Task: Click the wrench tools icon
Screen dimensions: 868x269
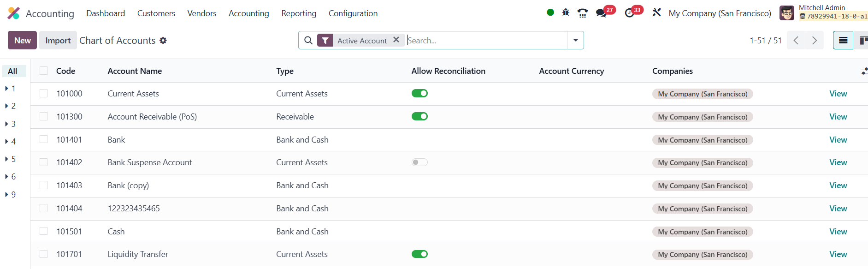Action: (656, 12)
